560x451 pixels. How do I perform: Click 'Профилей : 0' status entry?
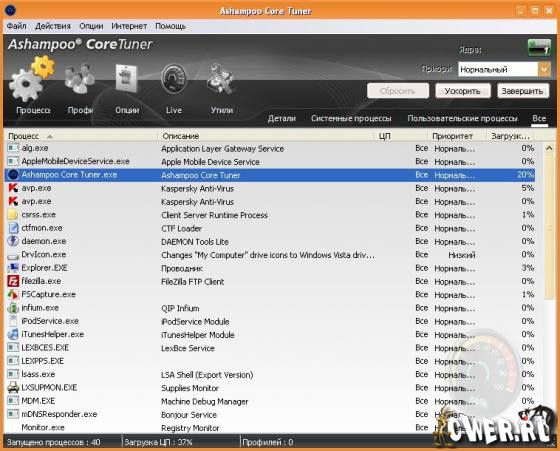coord(268,442)
